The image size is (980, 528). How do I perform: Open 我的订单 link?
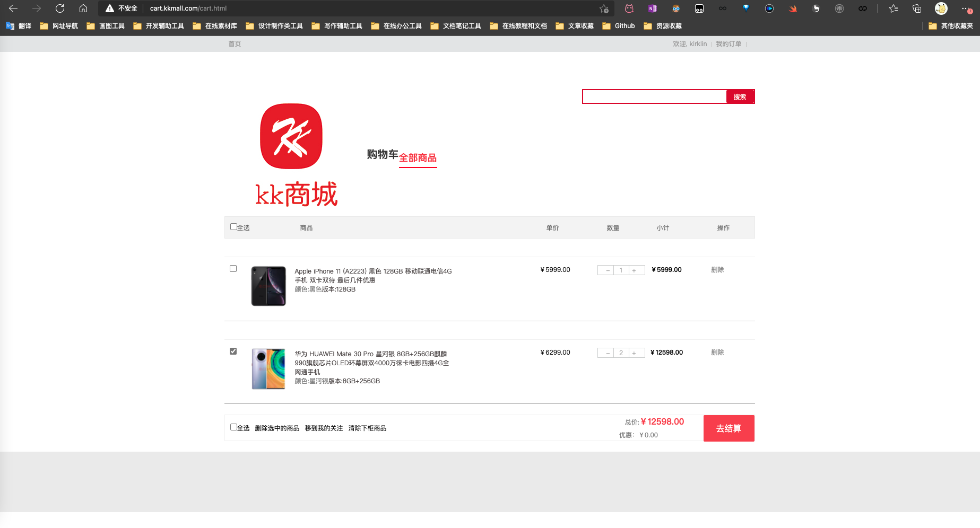tap(729, 44)
